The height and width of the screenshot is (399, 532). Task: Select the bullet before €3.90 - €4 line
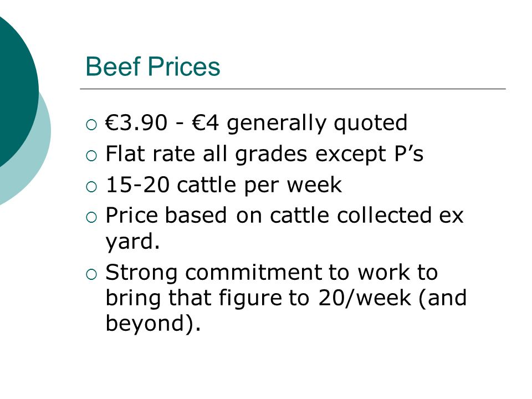point(91,125)
